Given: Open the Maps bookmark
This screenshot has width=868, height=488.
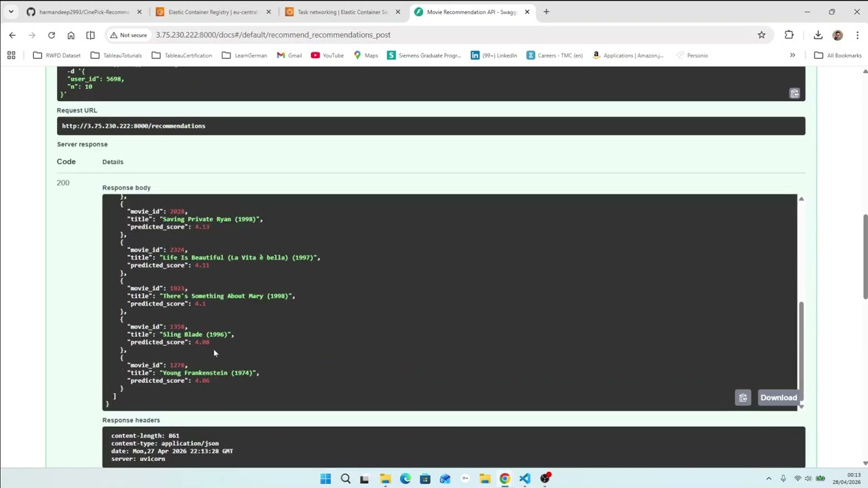Looking at the screenshot, I should pyautogui.click(x=366, y=56).
